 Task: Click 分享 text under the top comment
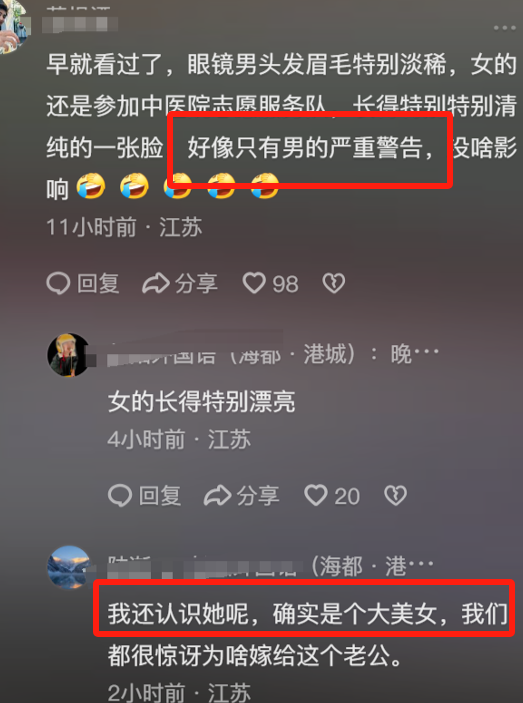(196, 284)
